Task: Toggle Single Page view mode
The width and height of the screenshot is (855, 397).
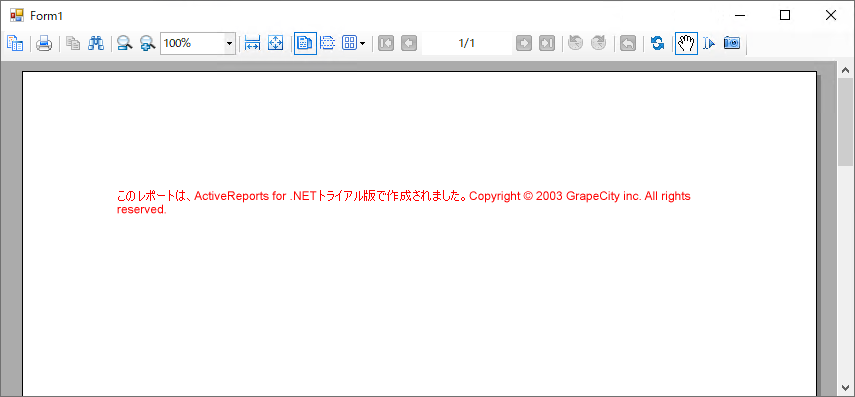Action: [x=305, y=43]
